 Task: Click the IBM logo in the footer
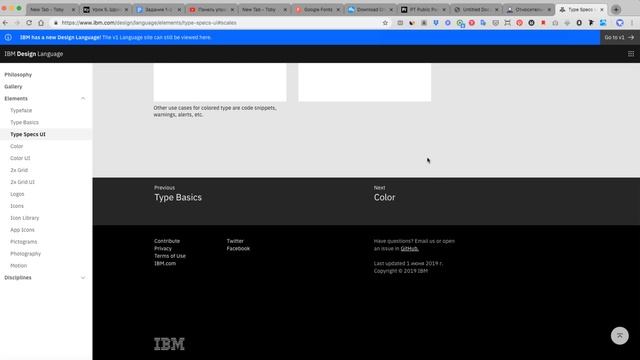coord(169,344)
